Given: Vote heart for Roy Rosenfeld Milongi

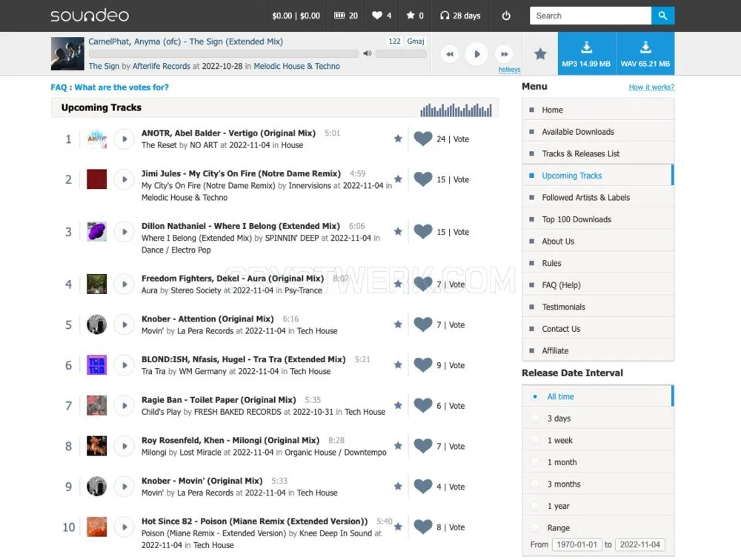Looking at the screenshot, I should tap(423, 446).
